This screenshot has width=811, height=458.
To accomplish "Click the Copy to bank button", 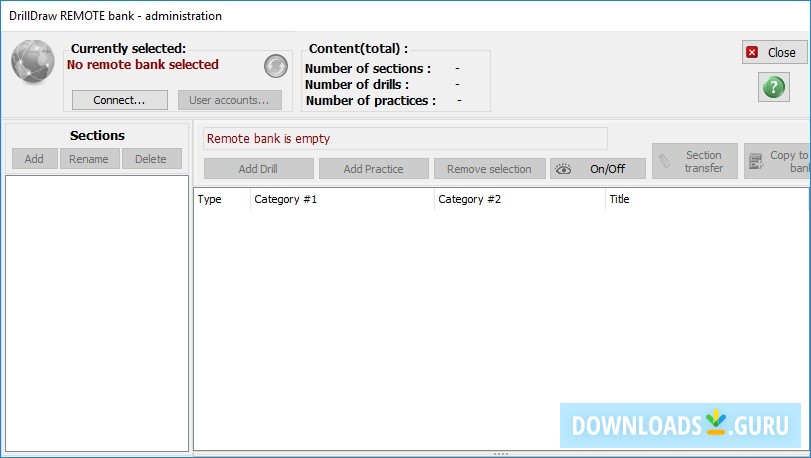I will (777, 161).
